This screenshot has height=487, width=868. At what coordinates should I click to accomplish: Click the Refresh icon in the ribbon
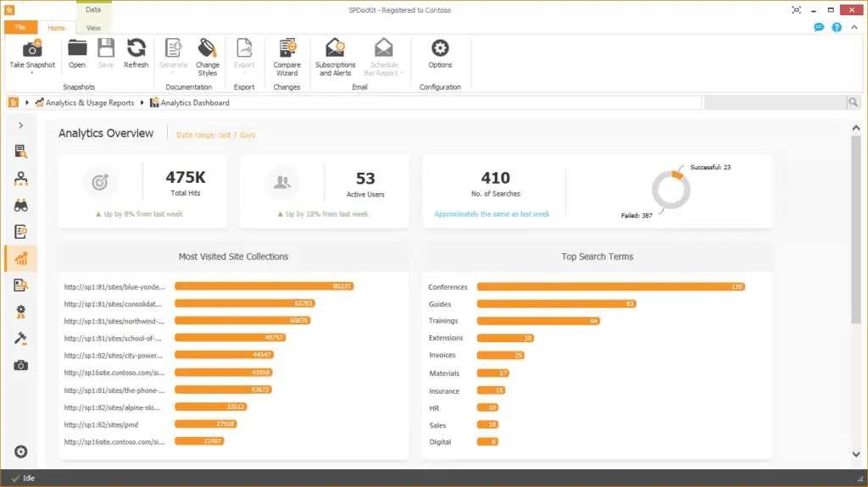pyautogui.click(x=136, y=49)
